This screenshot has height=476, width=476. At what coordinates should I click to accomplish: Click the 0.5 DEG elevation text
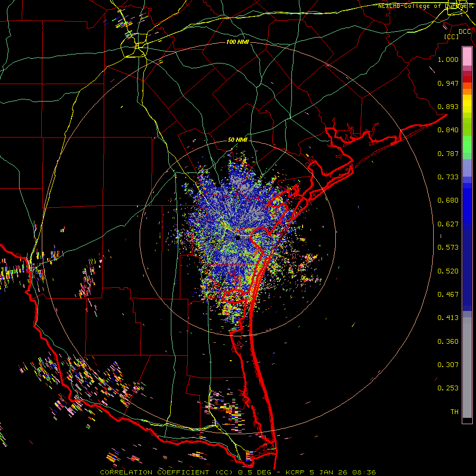click(256, 472)
